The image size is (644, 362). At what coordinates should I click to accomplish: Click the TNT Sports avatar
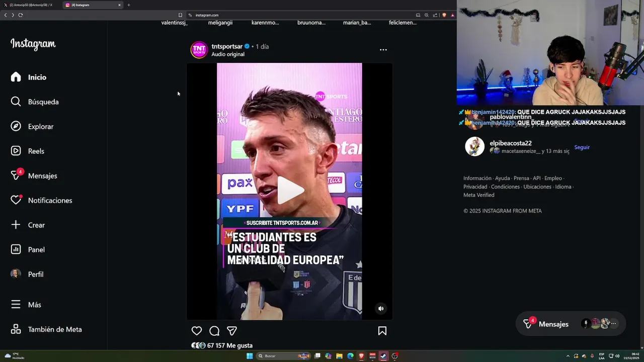pos(199,50)
